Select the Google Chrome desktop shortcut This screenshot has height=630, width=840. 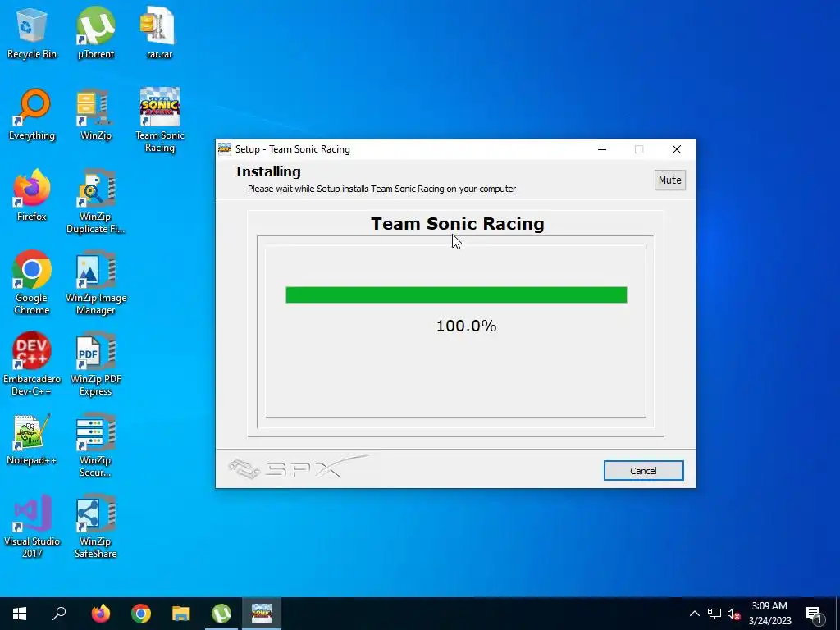click(x=32, y=283)
